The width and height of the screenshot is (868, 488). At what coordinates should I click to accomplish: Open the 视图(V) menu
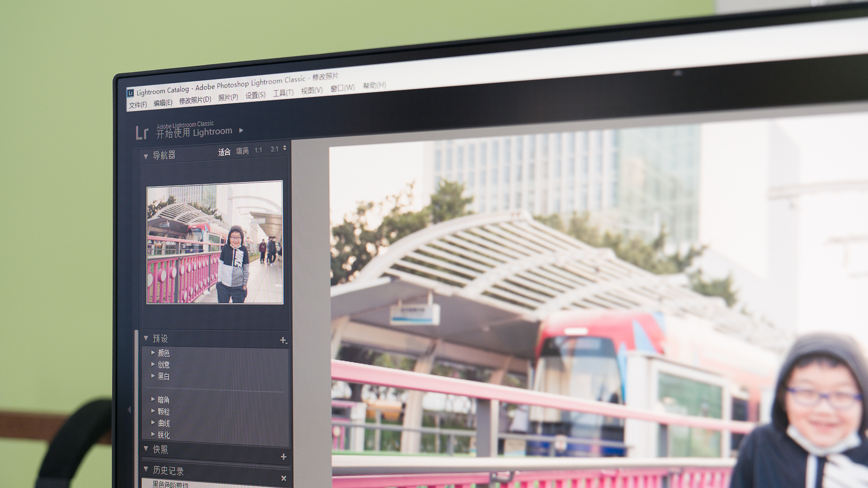(x=312, y=90)
